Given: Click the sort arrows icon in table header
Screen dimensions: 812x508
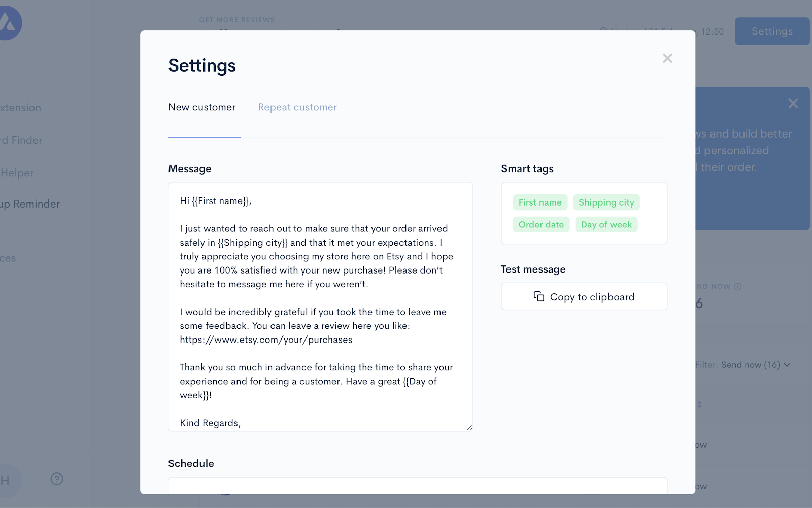Looking at the screenshot, I should [x=699, y=404].
